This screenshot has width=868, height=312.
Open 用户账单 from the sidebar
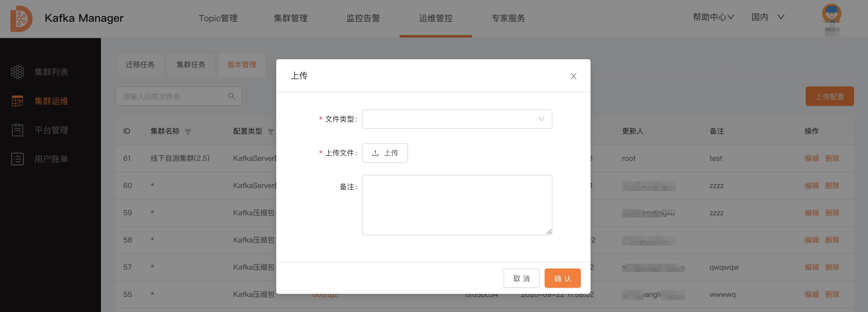[x=50, y=159]
